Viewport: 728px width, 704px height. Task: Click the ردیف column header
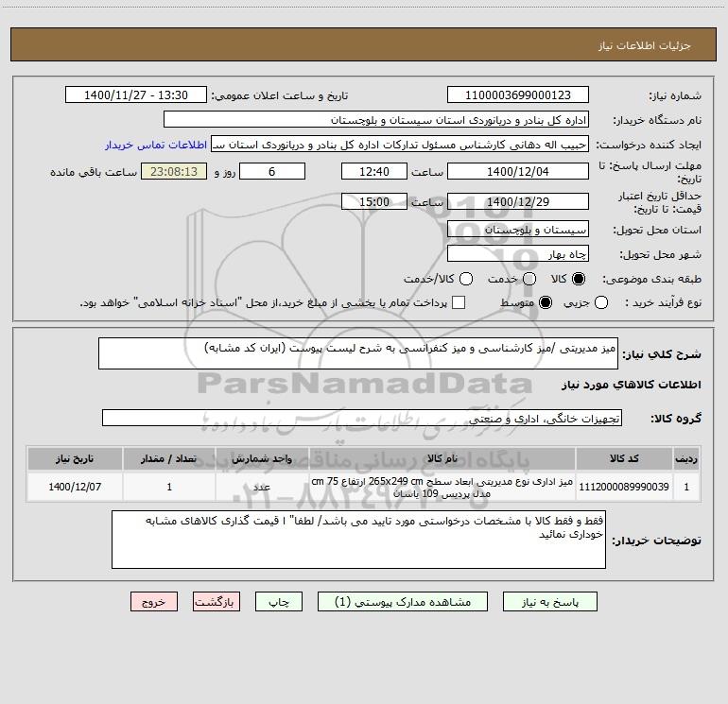click(686, 458)
